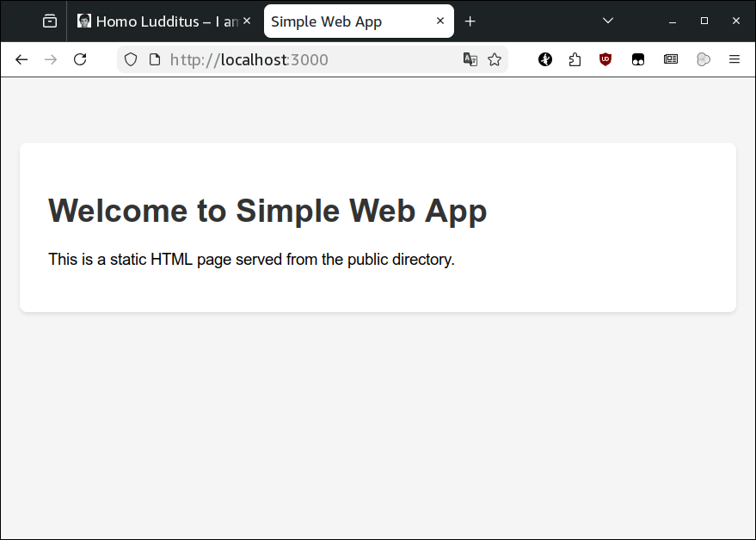
Task: Translate this page icon in address bar
Action: pyautogui.click(x=470, y=59)
